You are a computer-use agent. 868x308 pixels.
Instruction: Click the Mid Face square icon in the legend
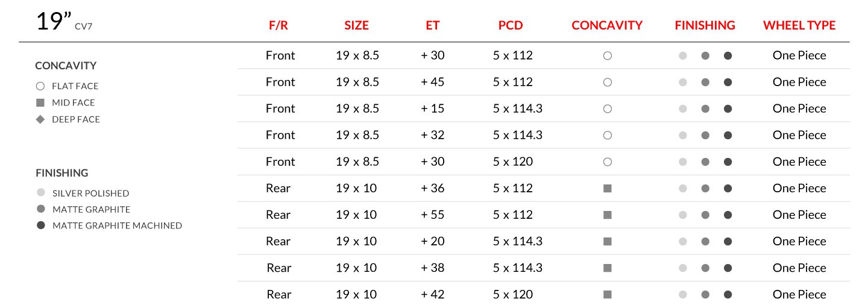click(40, 102)
